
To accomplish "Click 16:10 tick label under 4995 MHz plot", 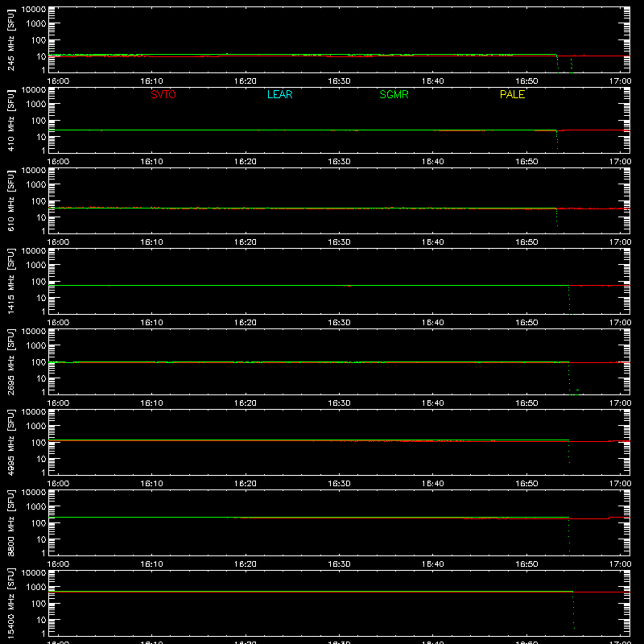I will pyautogui.click(x=151, y=484).
